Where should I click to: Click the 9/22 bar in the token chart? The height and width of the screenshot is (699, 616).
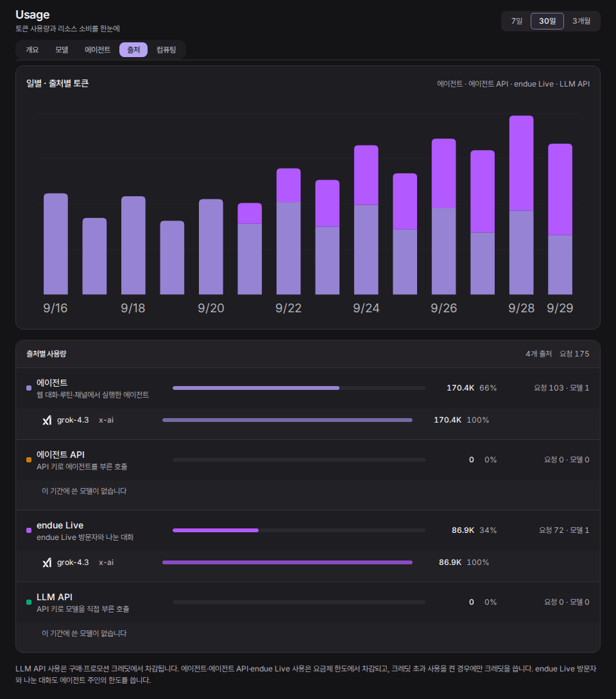(289, 232)
